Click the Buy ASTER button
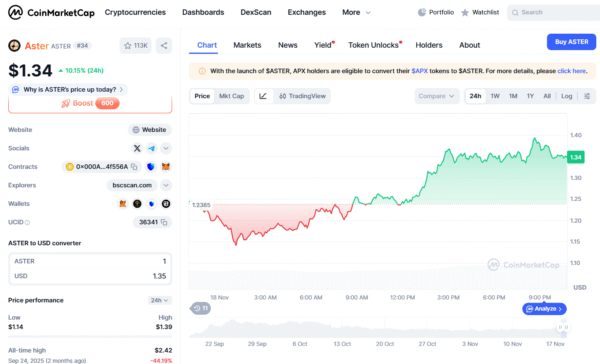 [x=571, y=42]
